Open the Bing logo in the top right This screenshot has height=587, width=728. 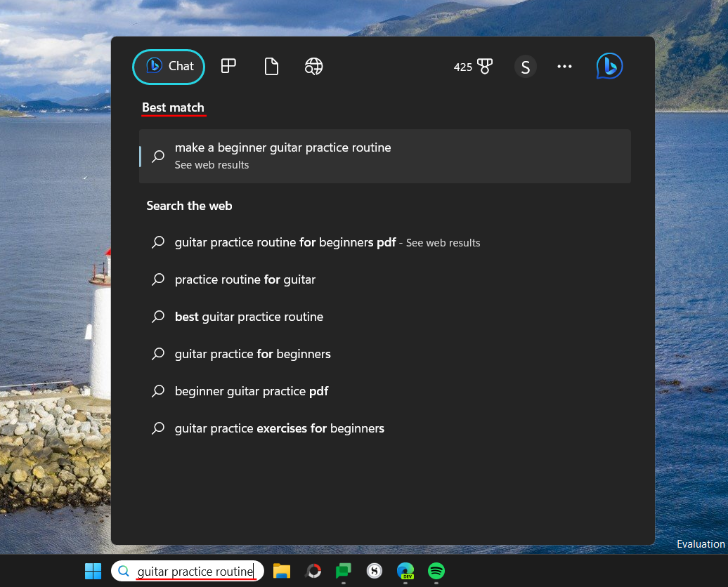[609, 66]
